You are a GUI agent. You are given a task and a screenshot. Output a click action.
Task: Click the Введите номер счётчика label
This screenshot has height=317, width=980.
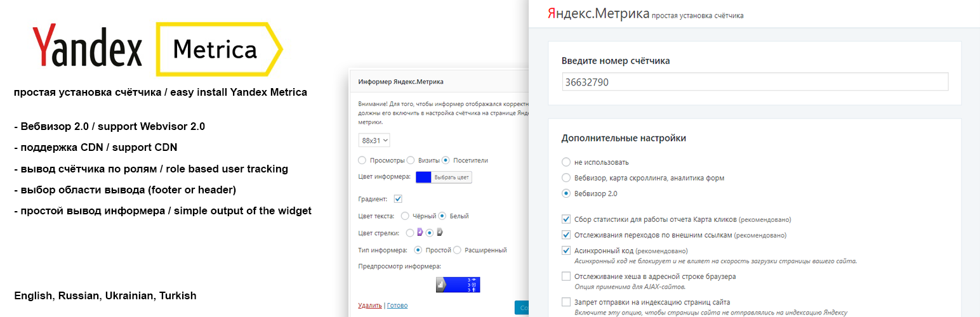coord(616,61)
